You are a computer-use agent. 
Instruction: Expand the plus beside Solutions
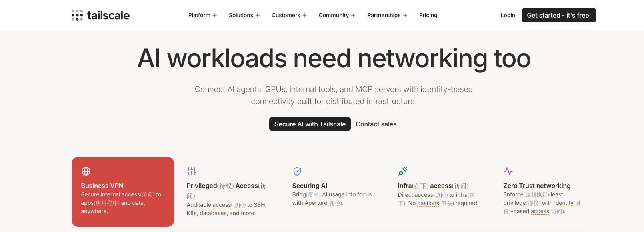[258, 15]
